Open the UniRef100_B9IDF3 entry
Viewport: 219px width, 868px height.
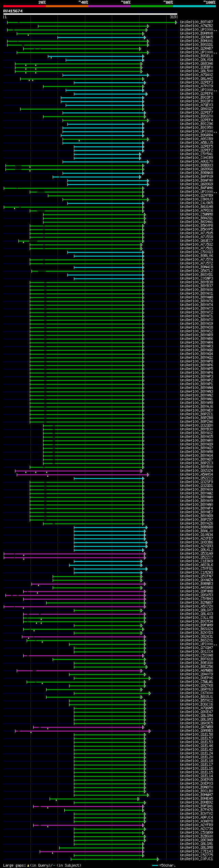196,98
